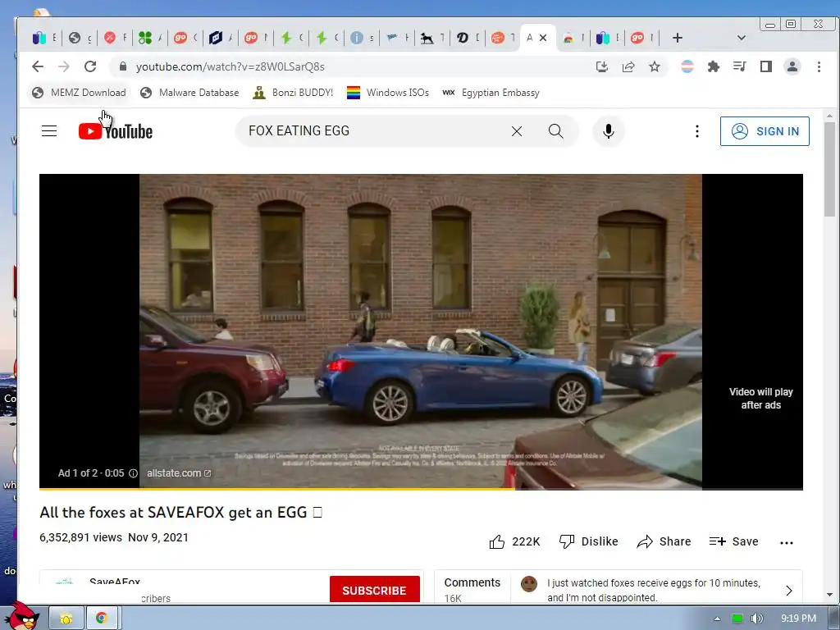Open Start menu Angry Bird orb
Image resolution: width=840 pixels, height=630 pixels.
tap(24, 616)
